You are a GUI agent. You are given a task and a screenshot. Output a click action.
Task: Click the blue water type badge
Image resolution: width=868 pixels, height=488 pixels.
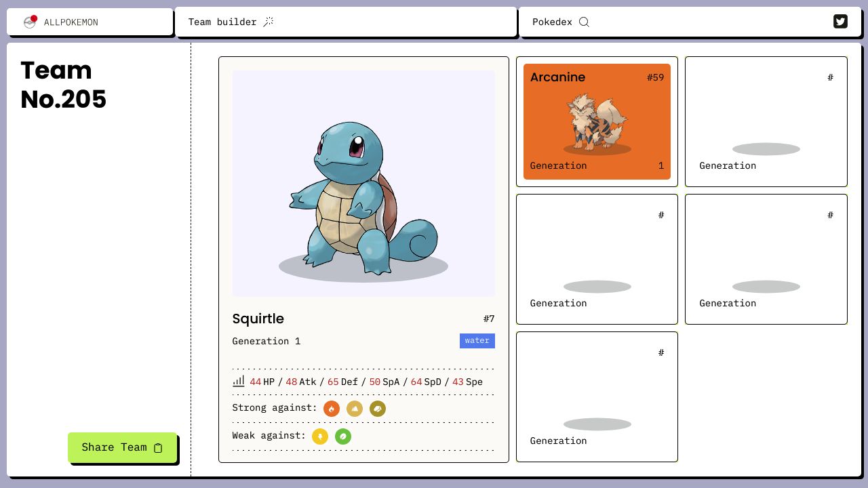tap(477, 341)
